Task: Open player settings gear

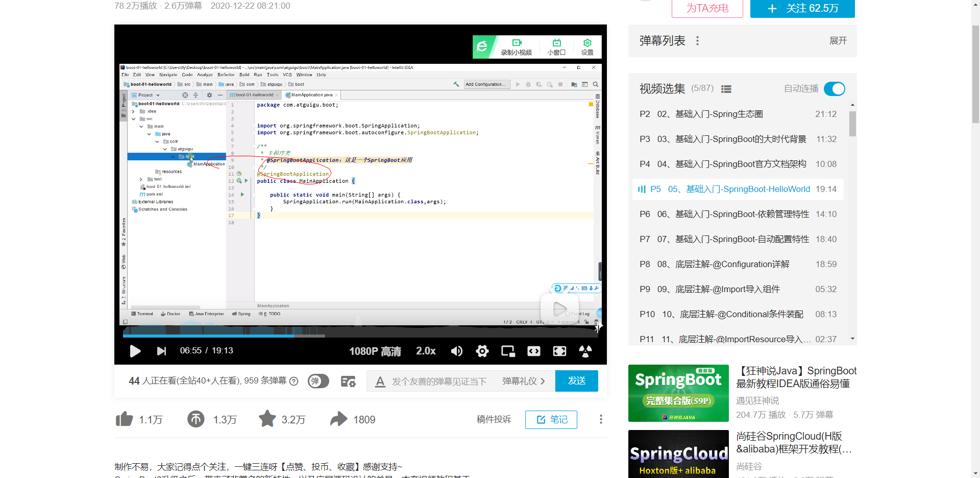Action: pyautogui.click(x=482, y=351)
